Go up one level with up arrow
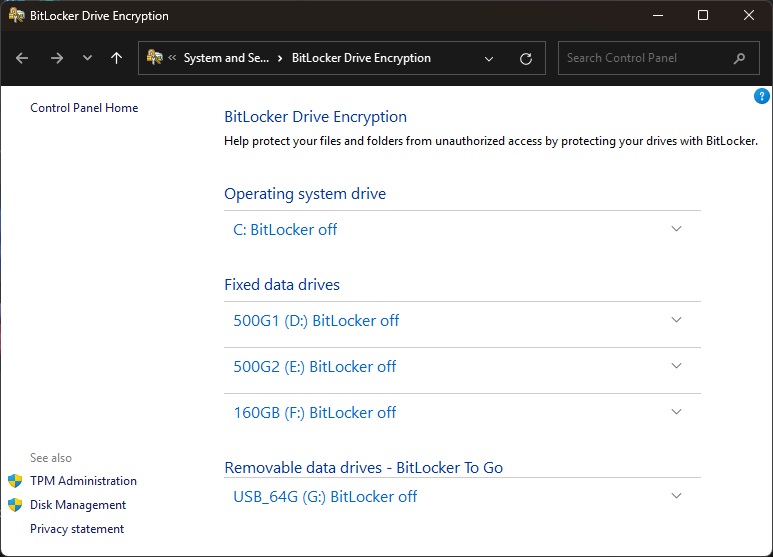 [116, 58]
